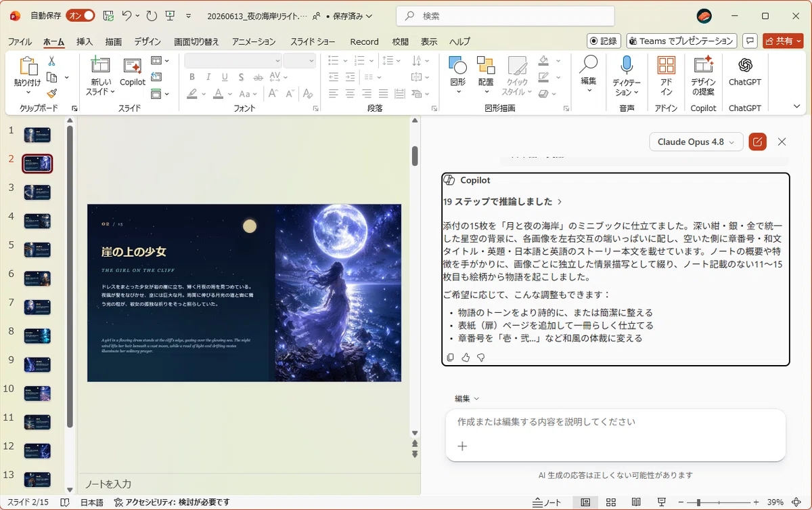Start a new Copilot chat
This screenshot has width=812, height=510.
tap(758, 142)
